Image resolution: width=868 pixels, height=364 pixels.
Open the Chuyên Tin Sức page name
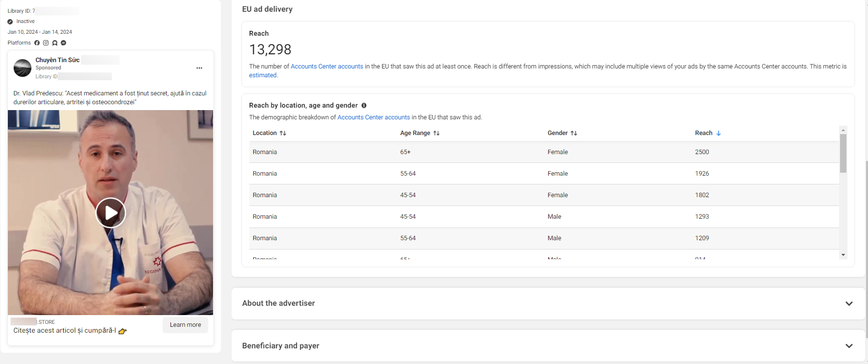(x=57, y=60)
